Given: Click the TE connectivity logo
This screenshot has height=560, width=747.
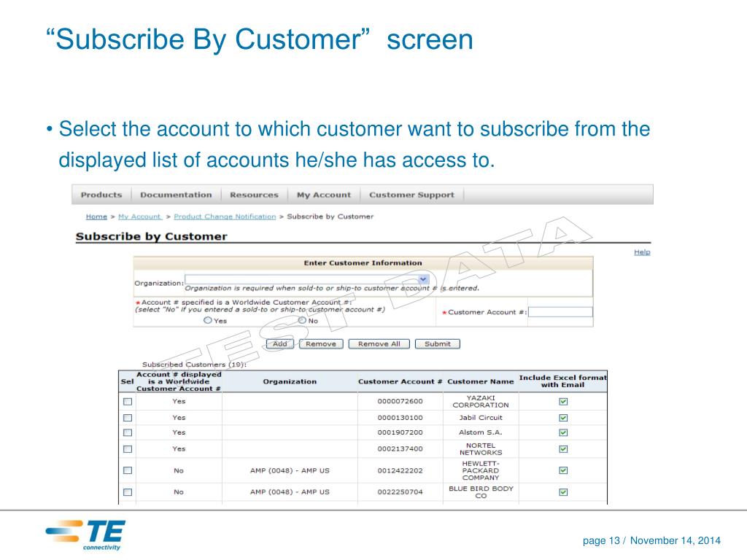Looking at the screenshot, I should click(86, 535).
